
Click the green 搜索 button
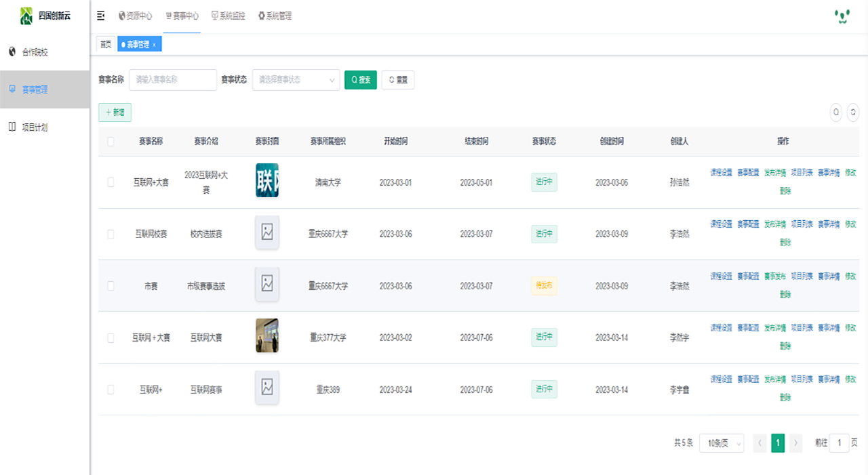pyautogui.click(x=360, y=80)
